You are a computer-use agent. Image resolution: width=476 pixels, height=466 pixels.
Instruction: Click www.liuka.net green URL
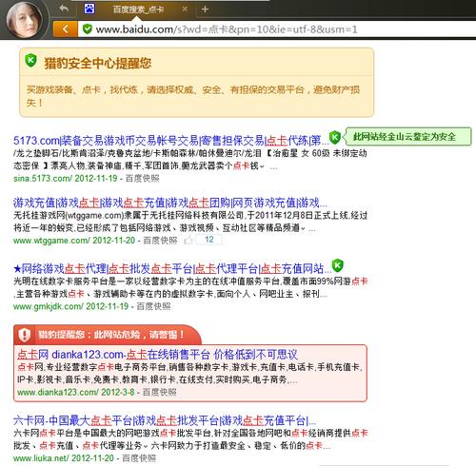click(41, 458)
